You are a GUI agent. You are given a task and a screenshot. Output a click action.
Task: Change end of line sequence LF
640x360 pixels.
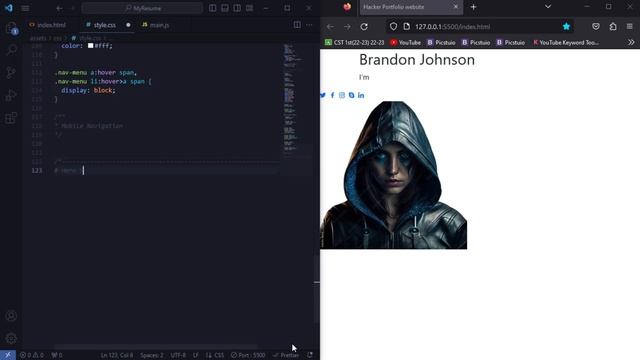click(x=196, y=355)
